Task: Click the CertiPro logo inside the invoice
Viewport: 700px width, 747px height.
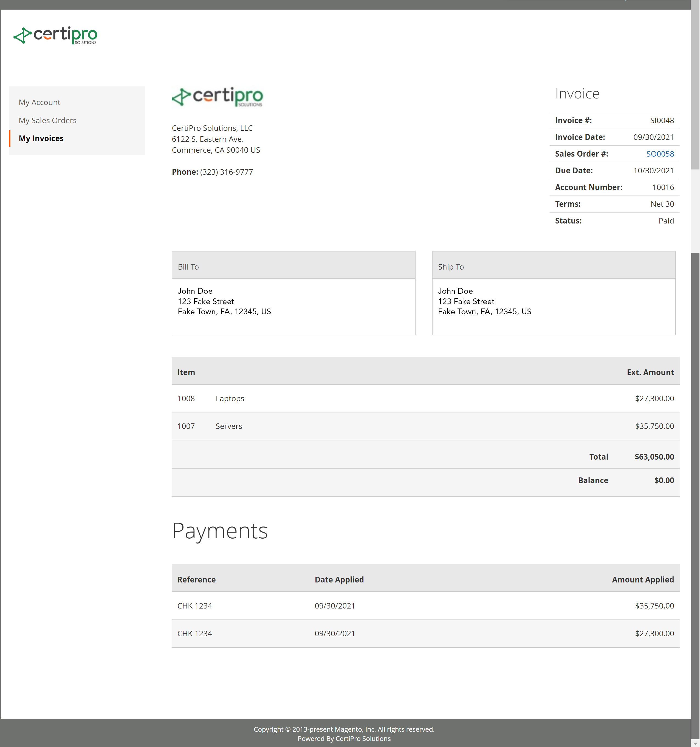Action: (x=217, y=97)
